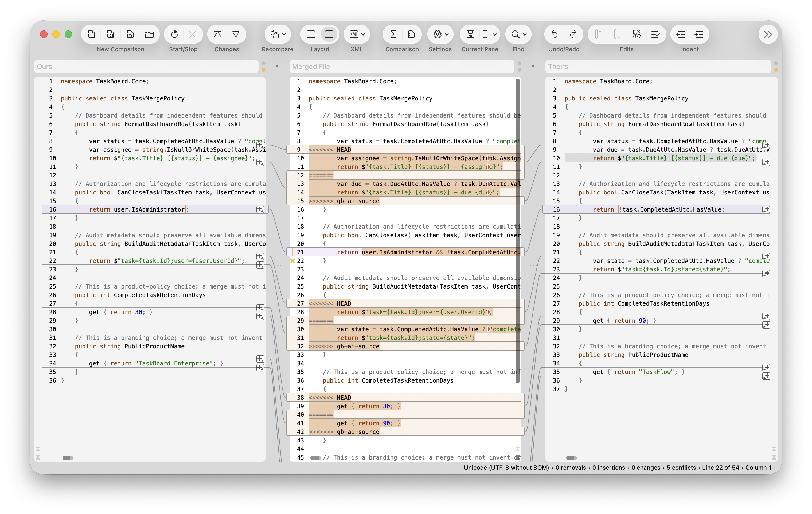Click Theirs merge plus icon above line 9
This screenshot has width=812, height=514.
[x=766, y=145]
